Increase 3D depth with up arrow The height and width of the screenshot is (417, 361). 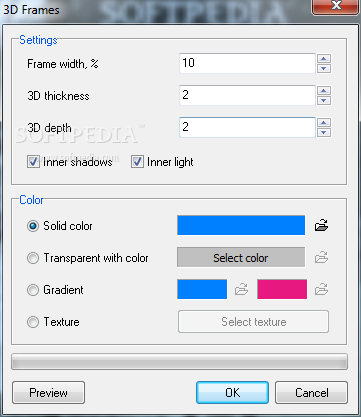324,122
